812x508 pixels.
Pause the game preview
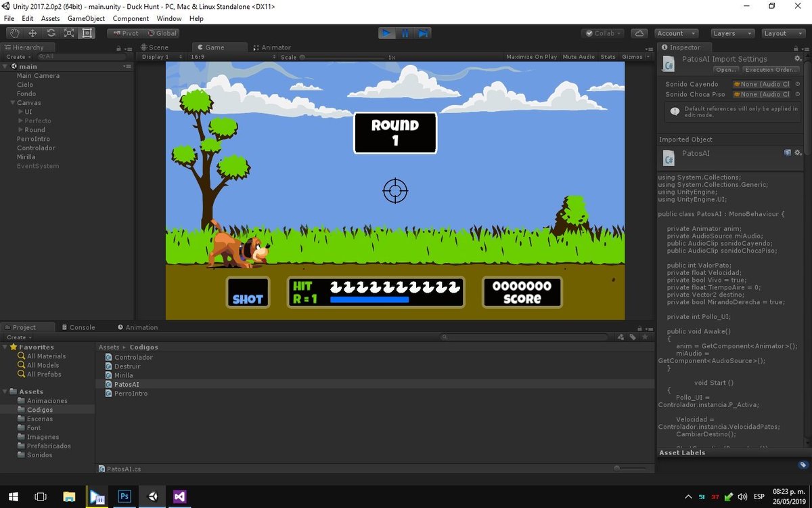(405, 33)
